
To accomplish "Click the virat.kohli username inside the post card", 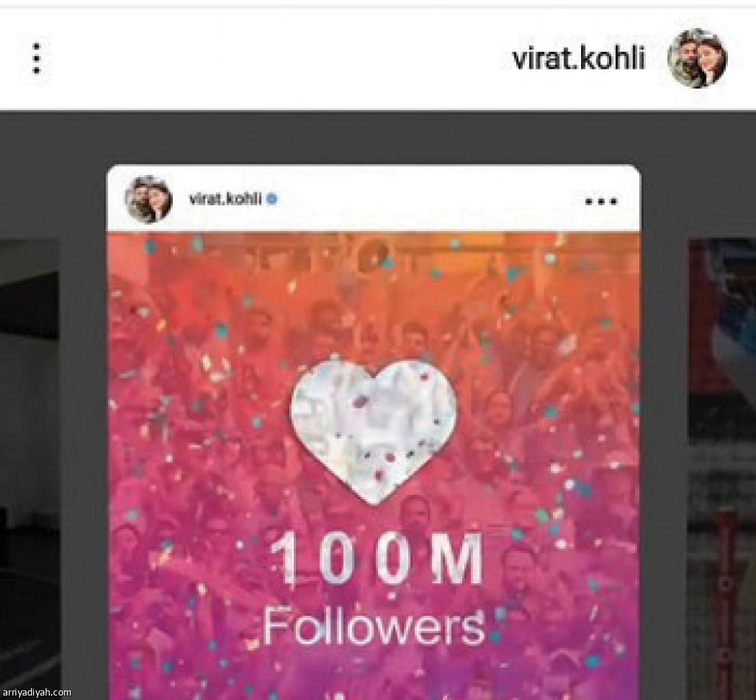I will tap(225, 199).
